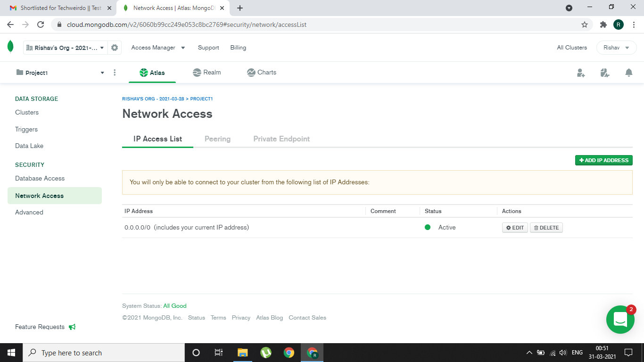Viewport: 644px width, 362px height.
Task: Click the Atlas leaf logo
Action: 10,47
